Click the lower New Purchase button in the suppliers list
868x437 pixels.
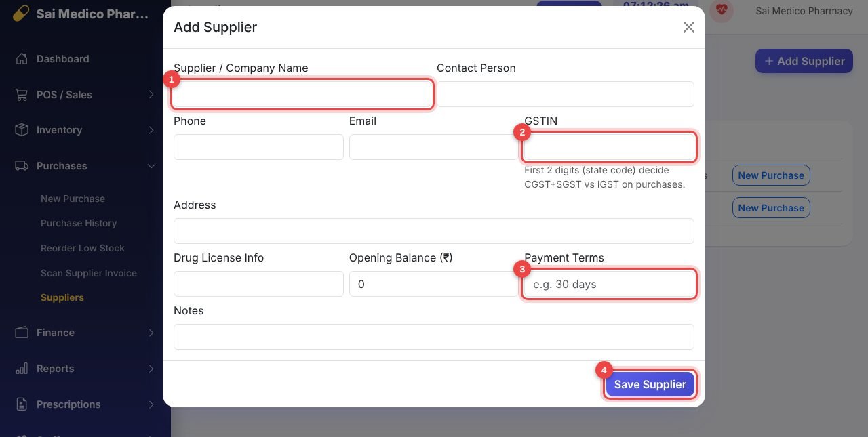(x=771, y=208)
